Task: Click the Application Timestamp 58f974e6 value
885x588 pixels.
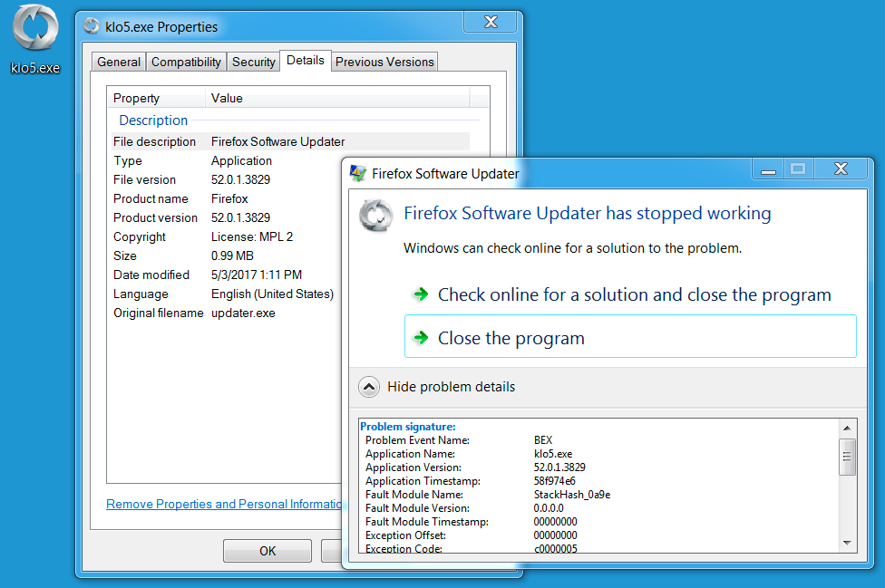Action: [554, 481]
